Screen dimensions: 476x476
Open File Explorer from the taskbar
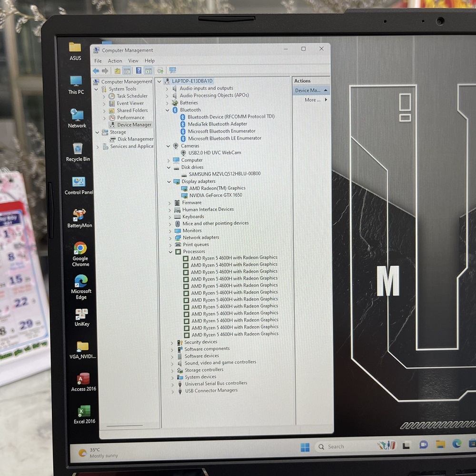pos(440,445)
